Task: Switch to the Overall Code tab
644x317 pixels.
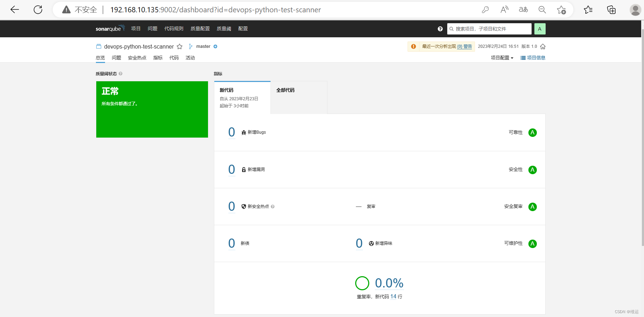Action: point(299,97)
